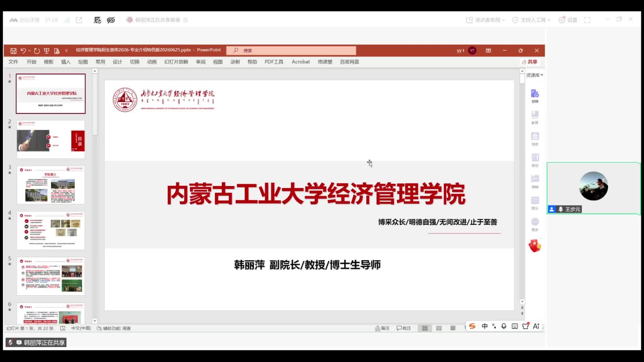
Task: Select slide 1 thumbnail in the slide panel
Action: click(51, 94)
